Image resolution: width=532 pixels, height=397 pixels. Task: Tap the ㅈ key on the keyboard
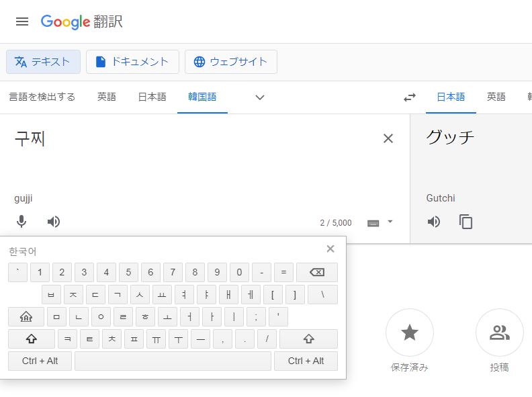[x=73, y=294]
